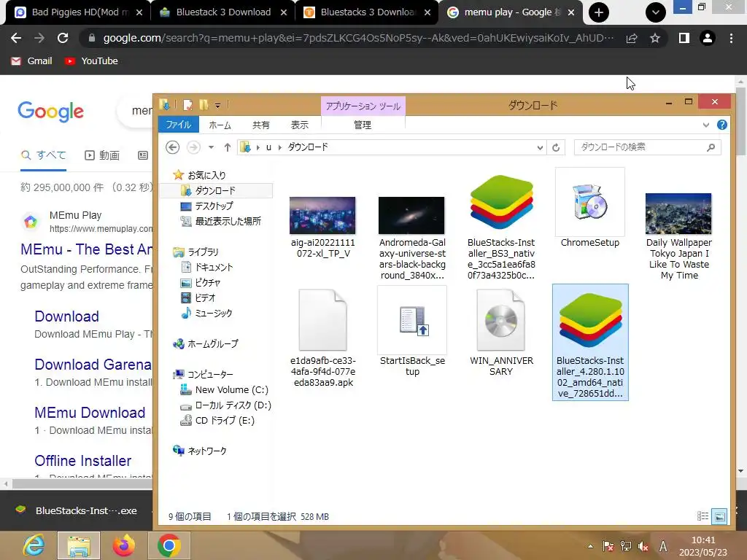Open ピクチャ library
The height and width of the screenshot is (560, 747).
(x=208, y=282)
